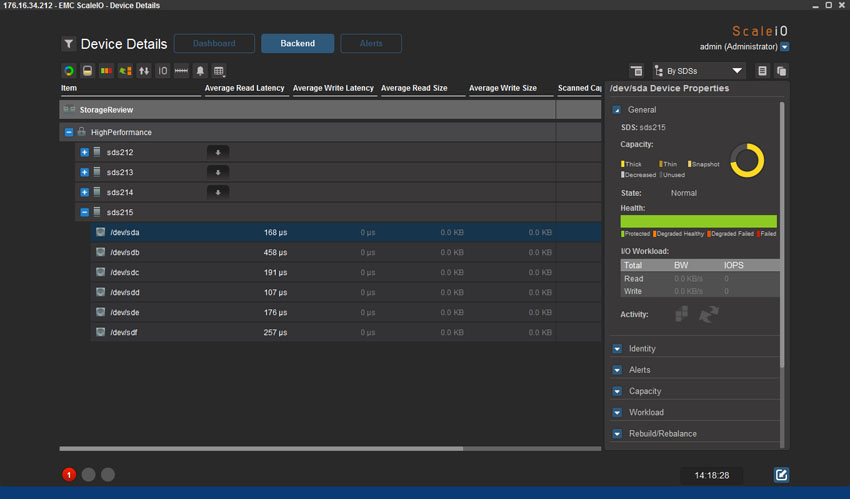Click the vertical scrollbar of properties panel
The height and width of the screenshot is (499, 850).
pos(782,236)
